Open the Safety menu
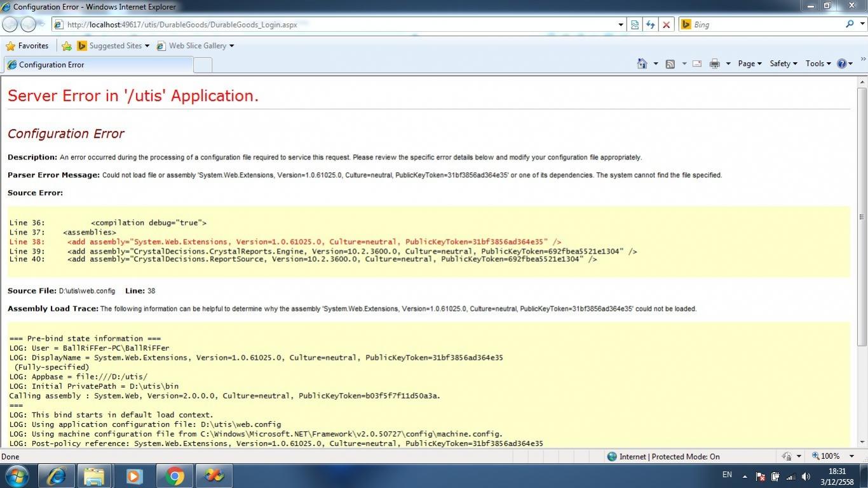868x488 pixels. coord(783,64)
